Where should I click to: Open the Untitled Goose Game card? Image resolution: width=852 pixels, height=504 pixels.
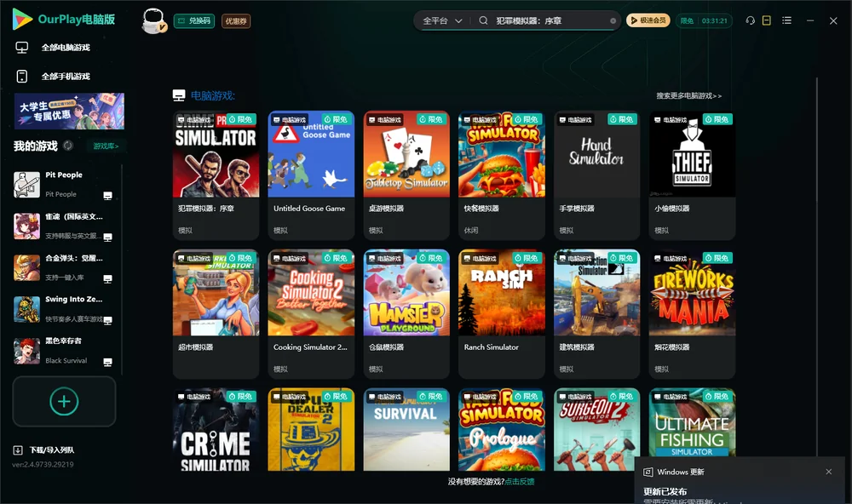311,175
